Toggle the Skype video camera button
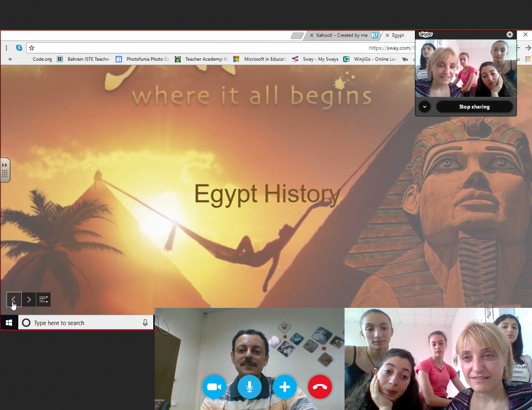This screenshot has height=410, width=532. [214, 387]
